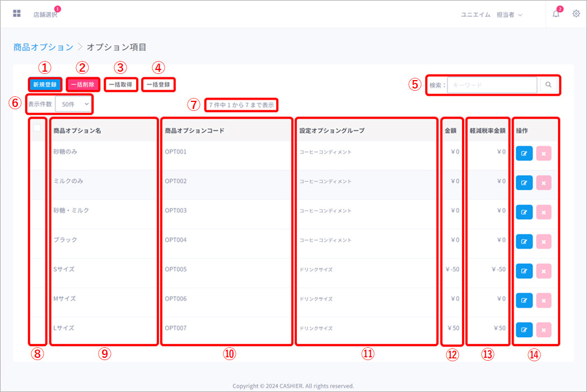Click the ユニエイム account name
587x392 pixels.
476,15
